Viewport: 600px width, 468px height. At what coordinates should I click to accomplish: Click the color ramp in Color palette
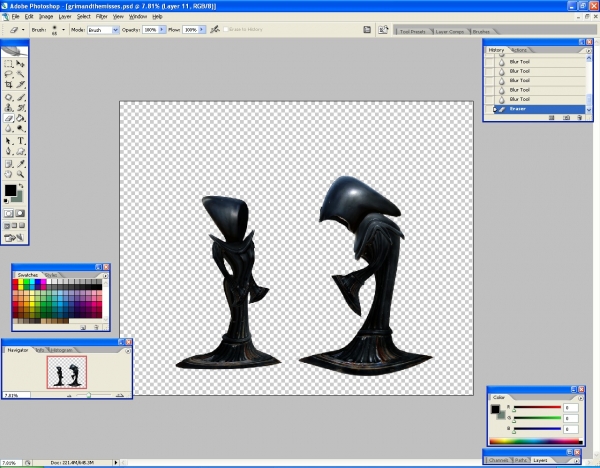(x=536, y=442)
